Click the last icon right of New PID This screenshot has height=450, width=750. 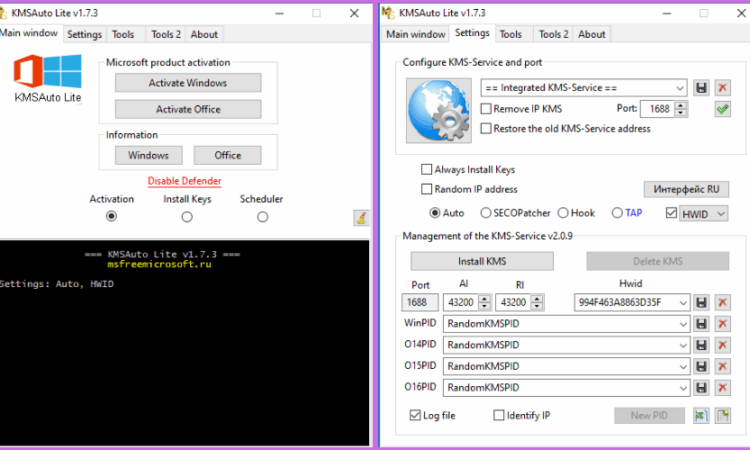[722, 416]
